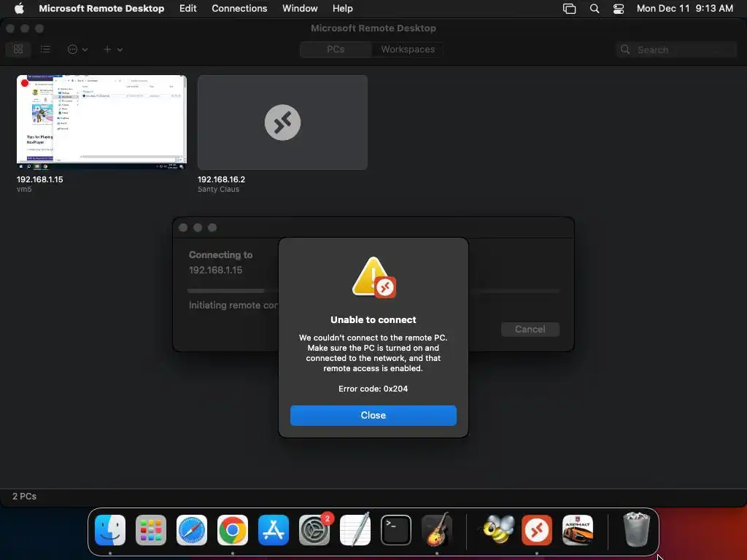The height and width of the screenshot is (560, 747).
Task: Open the Window menu
Action: [x=300, y=8]
